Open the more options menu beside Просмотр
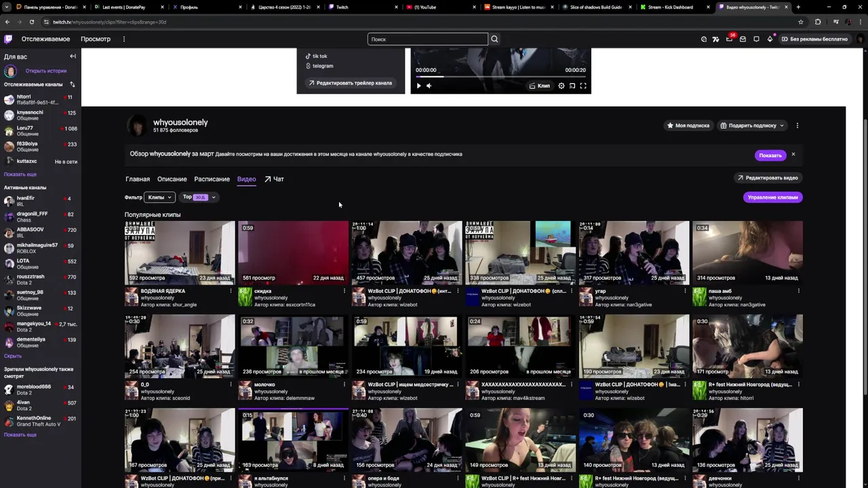This screenshot has width=868, height=488. [123, 39]
